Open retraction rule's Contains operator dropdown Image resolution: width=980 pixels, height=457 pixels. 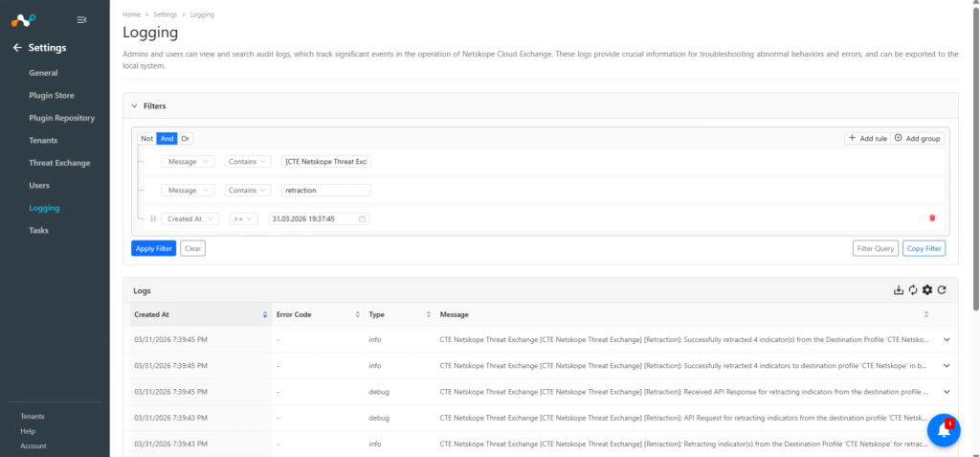coord(248,191)
